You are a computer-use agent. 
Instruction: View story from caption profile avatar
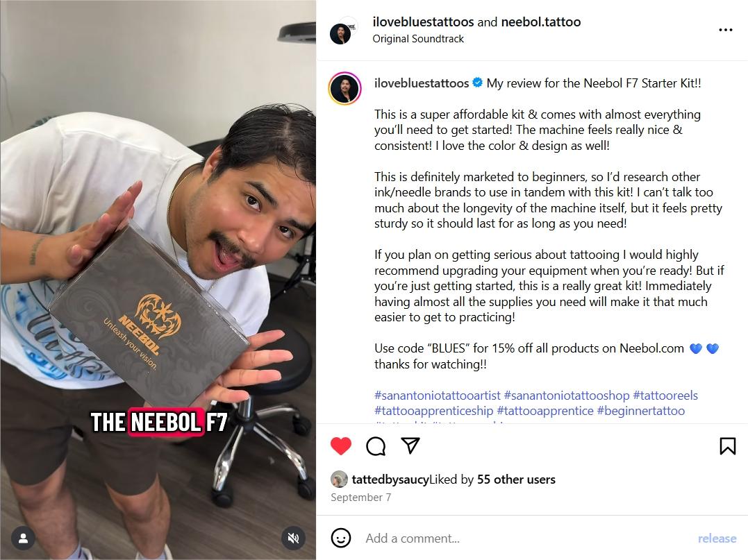click(x=344, y=88)
